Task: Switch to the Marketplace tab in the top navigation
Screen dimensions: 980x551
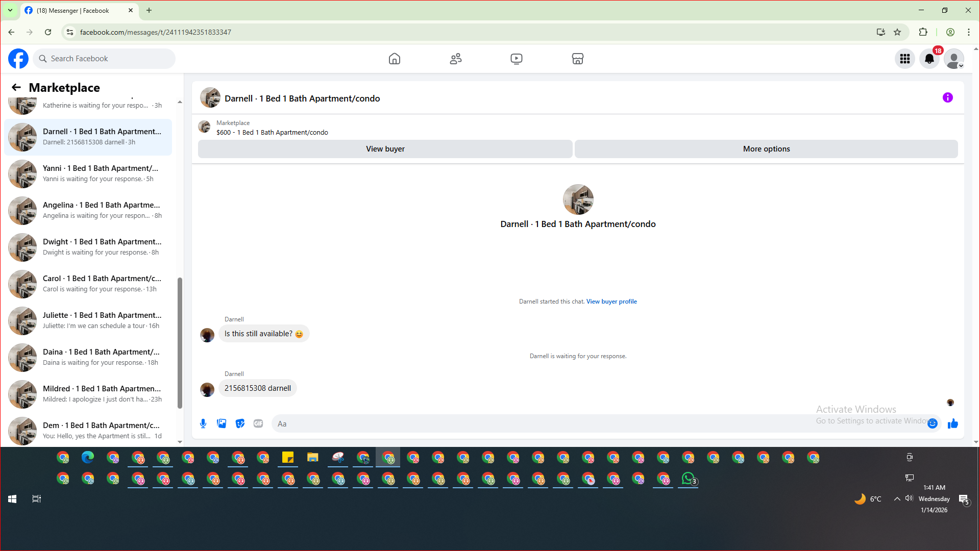Action: 577,59
